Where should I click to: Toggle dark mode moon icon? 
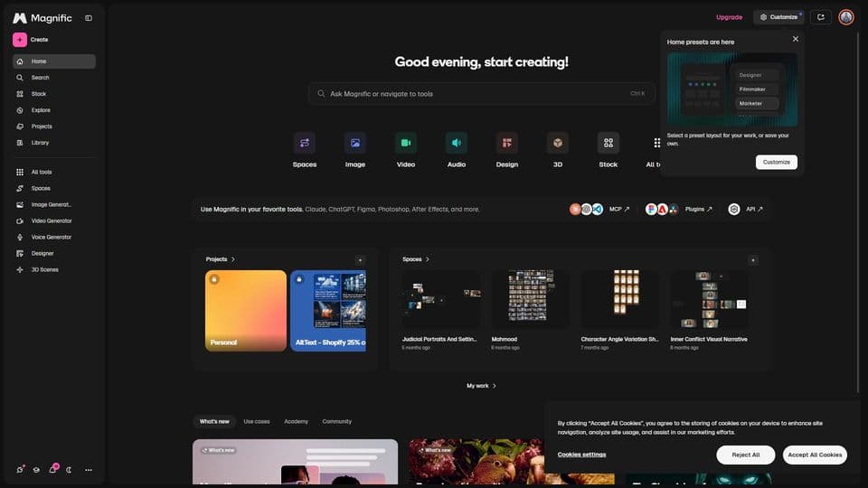pos(70,470)
